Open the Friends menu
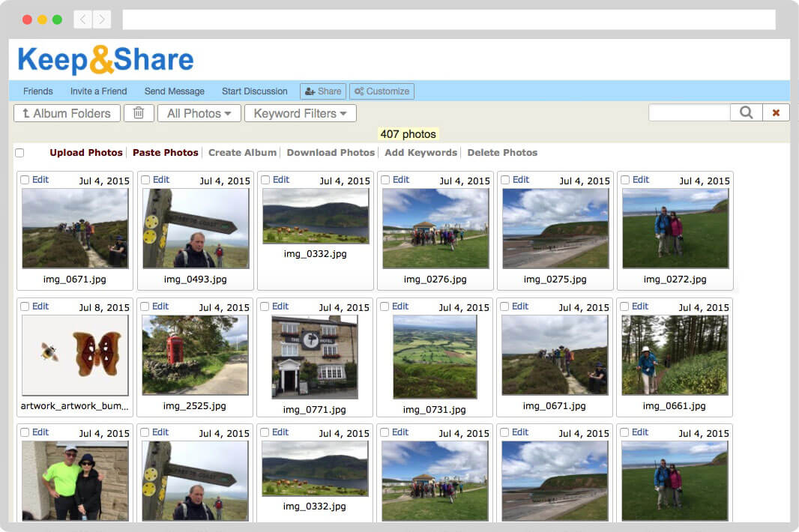 (x=37, y=91)
